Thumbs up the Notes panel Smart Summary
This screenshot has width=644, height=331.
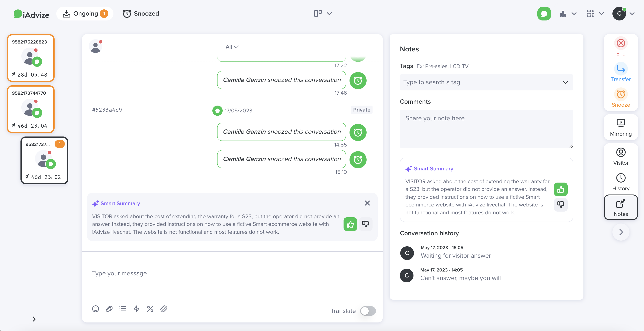click(x=561, y=189)
